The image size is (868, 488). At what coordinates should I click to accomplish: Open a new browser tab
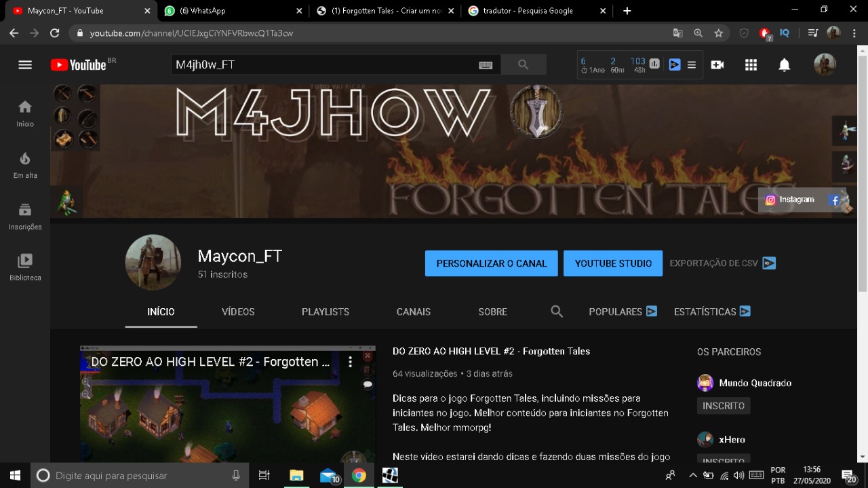coord(627,11)
